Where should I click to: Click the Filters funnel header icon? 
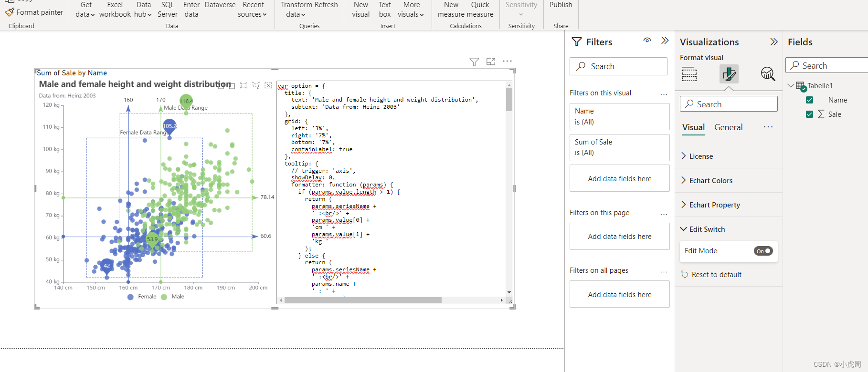tap(577, 42)
